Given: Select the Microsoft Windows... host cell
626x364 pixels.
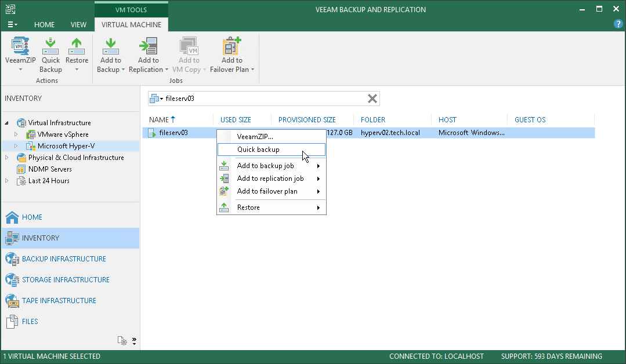Looking at the screenshot, I should (472, 133).
